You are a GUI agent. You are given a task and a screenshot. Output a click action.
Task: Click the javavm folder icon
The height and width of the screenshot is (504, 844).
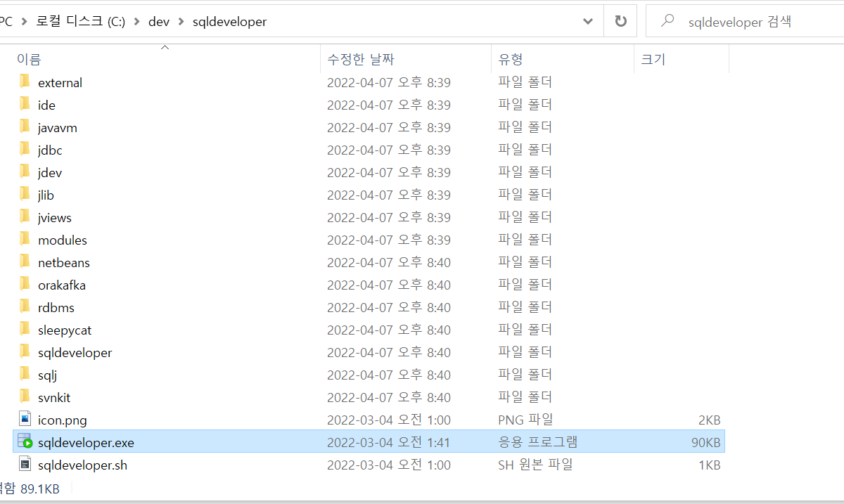coord(25,127)
